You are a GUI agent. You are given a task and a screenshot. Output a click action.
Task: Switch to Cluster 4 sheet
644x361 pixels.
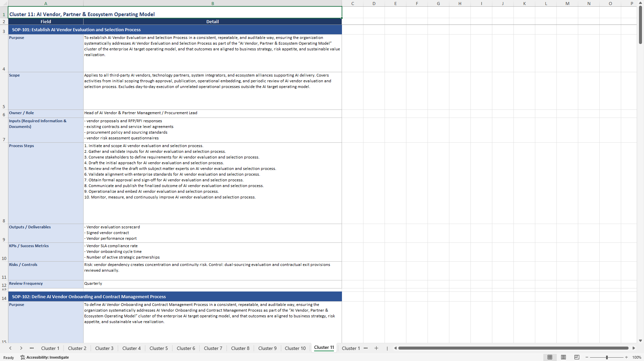tap(132, 348)
